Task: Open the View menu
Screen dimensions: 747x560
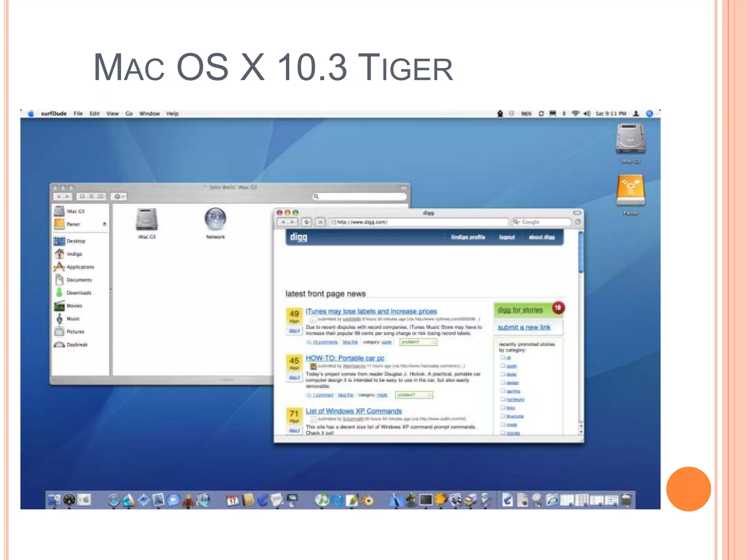Action: pyautogui.click(x=112, y=113)
